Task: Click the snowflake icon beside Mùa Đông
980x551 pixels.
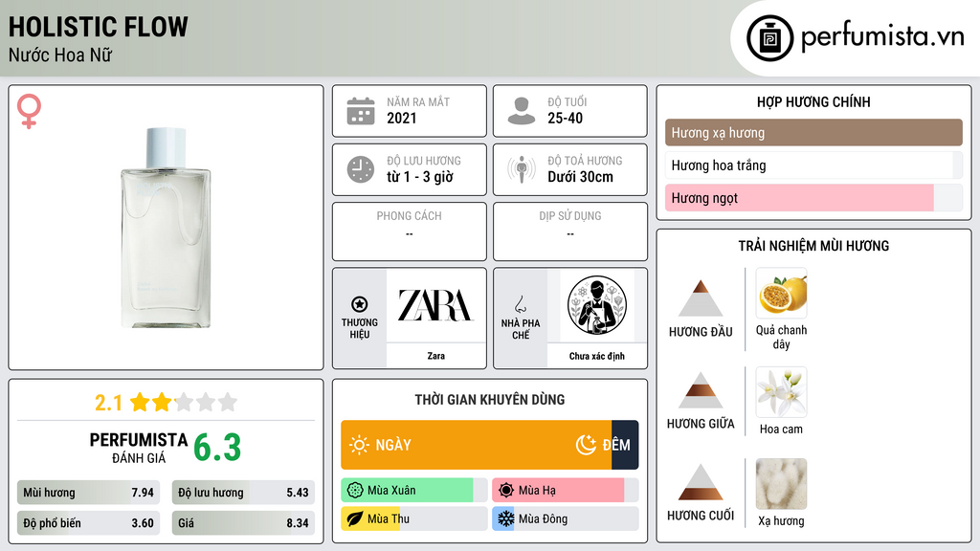Action: (x=506, y=519)
